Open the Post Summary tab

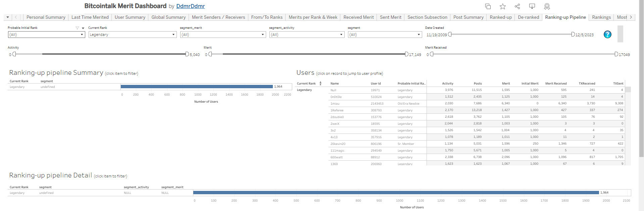click(468, 17)
